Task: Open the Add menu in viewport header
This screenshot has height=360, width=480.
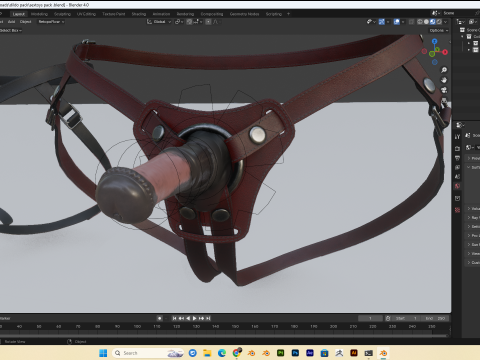Action: pos(12,22)
